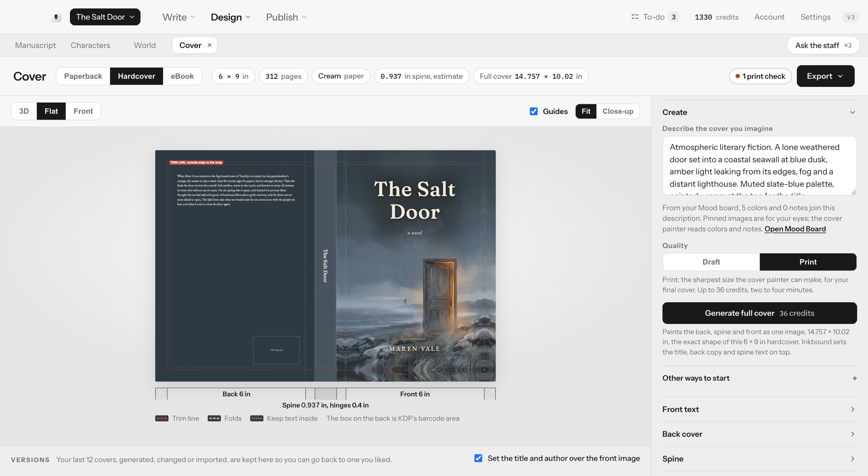The height and width of the screenshot is (476, 868).
Task: Open The Salt Door project dropdown
Action: click(105, 17)
